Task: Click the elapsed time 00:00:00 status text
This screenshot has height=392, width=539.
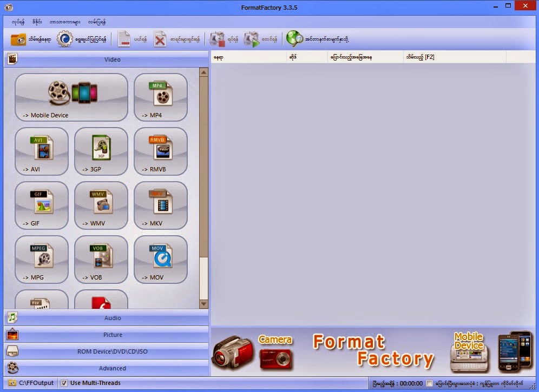Action: point(411,383)
